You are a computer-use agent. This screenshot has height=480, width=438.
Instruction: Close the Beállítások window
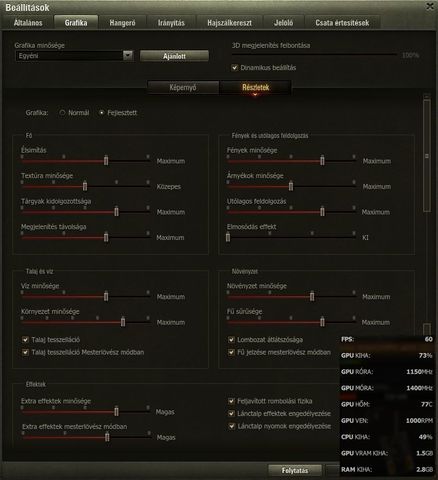pyautogui.click(x=430, y=6)
